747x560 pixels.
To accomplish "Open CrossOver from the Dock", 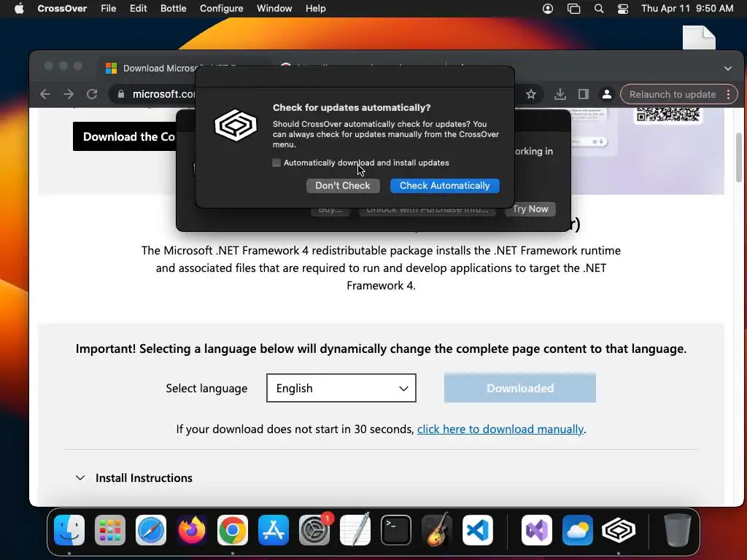I will tap(619, 530).
